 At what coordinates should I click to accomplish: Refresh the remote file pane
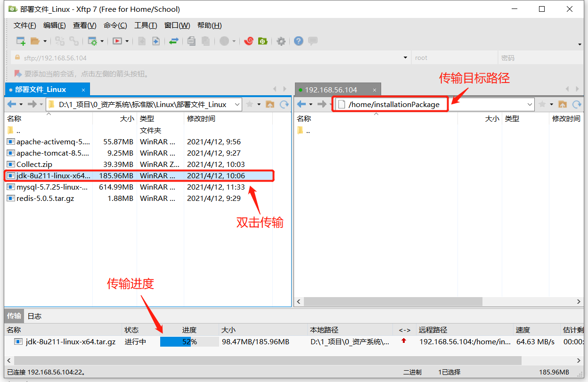pos(577,104)
